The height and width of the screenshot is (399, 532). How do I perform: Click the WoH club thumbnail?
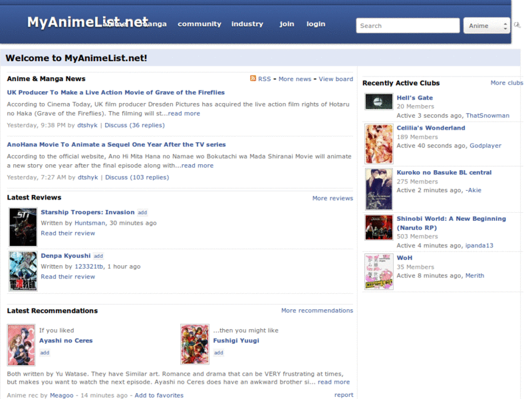pos(378,271)
